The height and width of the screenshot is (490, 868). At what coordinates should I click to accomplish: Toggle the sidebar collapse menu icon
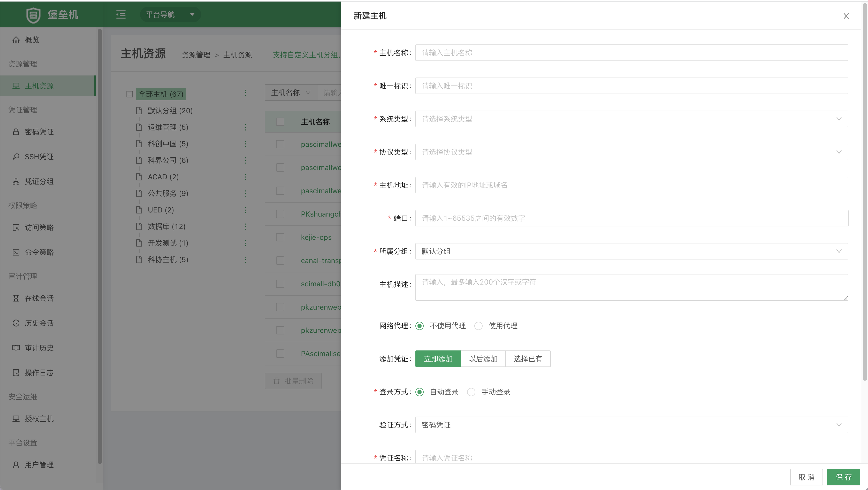point(121,14)
